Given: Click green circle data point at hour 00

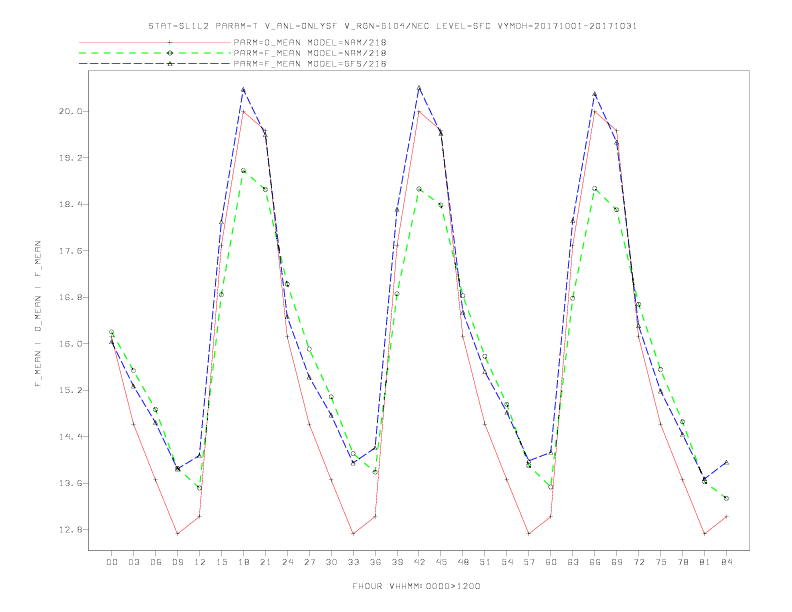Looking at the screenshot, I should (x=112, y=332).
